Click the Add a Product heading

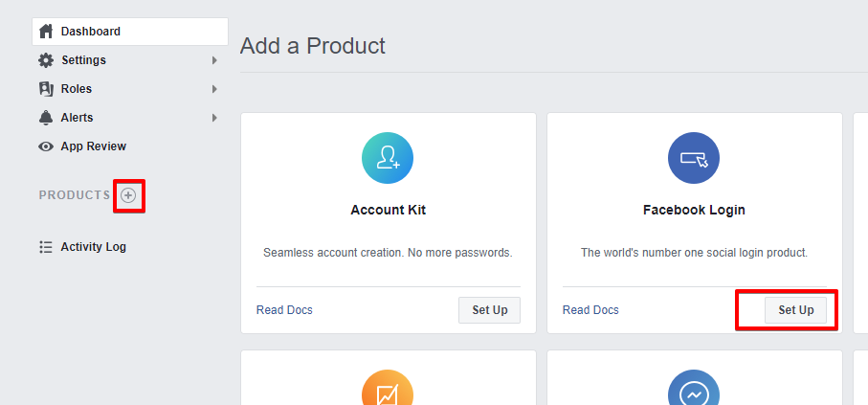click(x=313, y=45)
